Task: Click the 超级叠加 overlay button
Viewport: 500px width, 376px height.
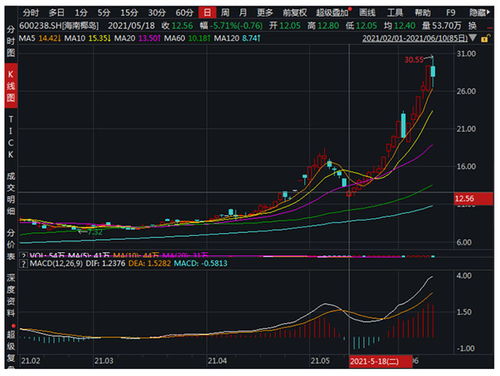Action: click(332, 13)
